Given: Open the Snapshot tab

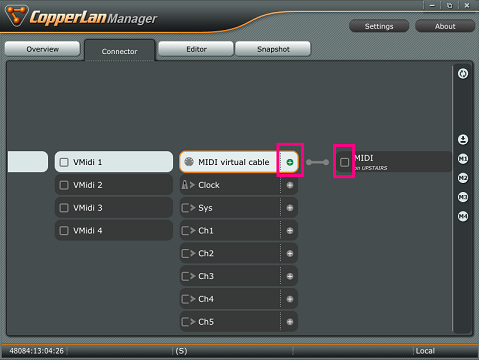Looking at the screenshot, I should 273,49.
